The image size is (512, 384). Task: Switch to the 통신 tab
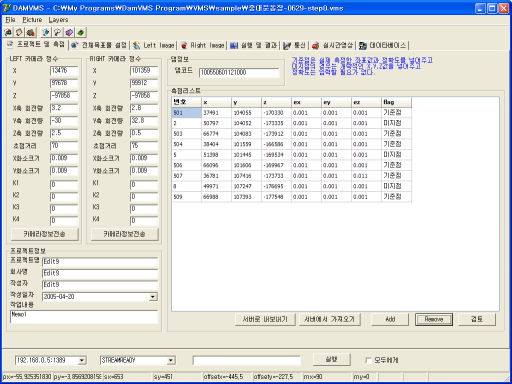(x=294, y=45)
